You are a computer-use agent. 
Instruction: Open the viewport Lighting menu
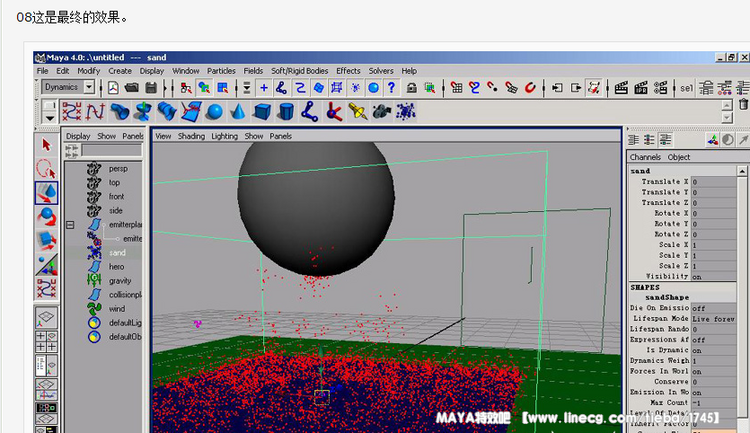pyautogui.click(x=224, y=136)
